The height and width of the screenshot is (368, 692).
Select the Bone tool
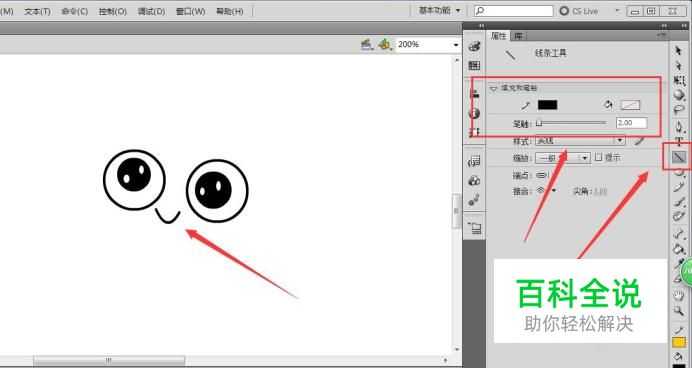click(679, 234)
